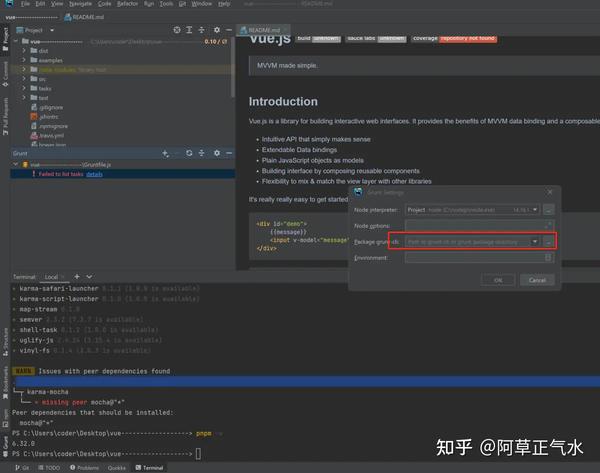Click Cancel in Grunt Settings dialog

(x=537, y=280)
